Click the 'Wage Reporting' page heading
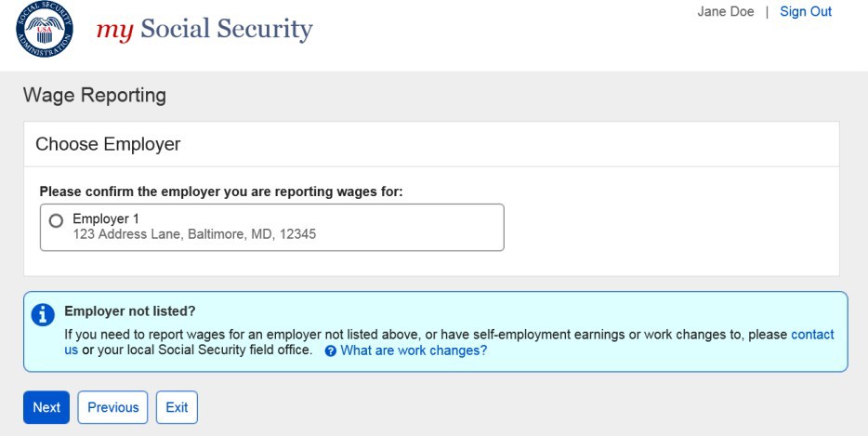This screenshot has height=436, width=868. coord(95,95)
